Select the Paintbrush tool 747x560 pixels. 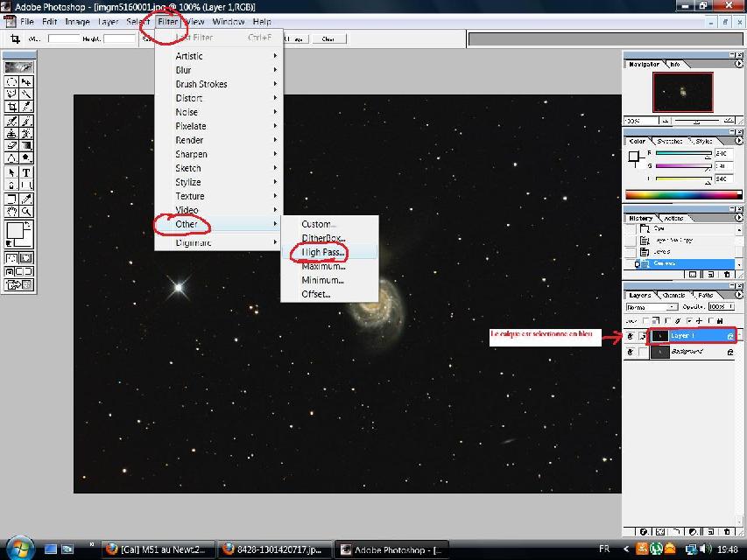26,121
